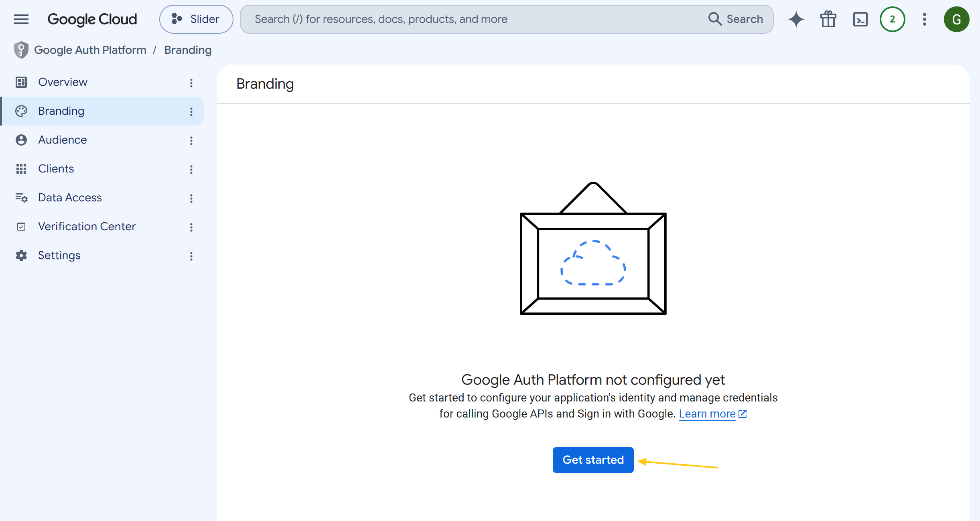Image resolution: width=980 pixels, height=521 pixels.
Task: Click the Google Auth Platform shield icon
Action: [21, 50]
